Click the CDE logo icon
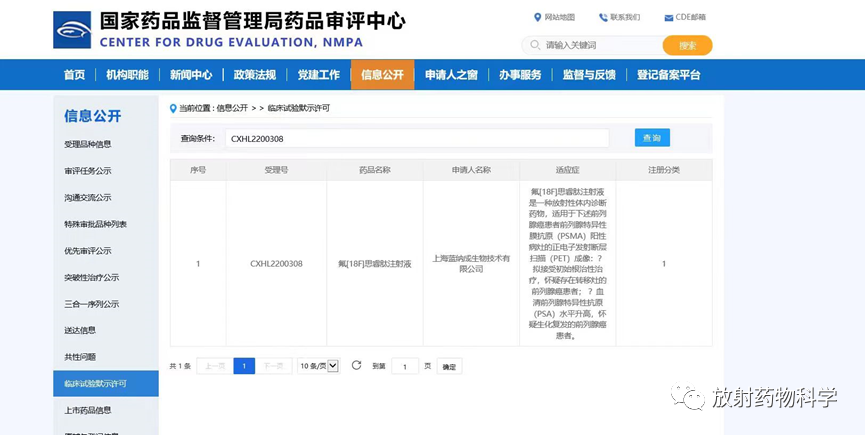 pyautogui.click(x=72, y=30)
